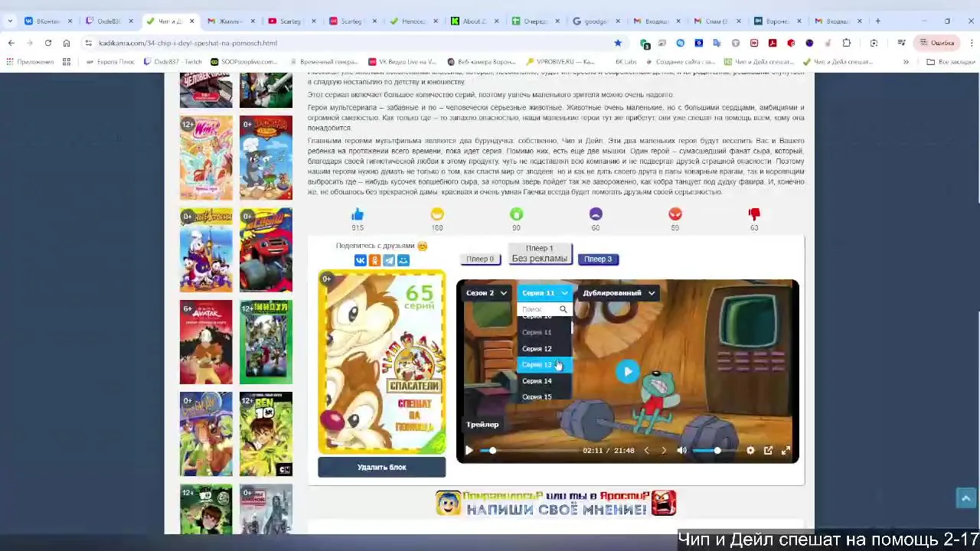Open the Tom and Jerry poster thumbnail
Screen dimensions: 980x551
266,158
